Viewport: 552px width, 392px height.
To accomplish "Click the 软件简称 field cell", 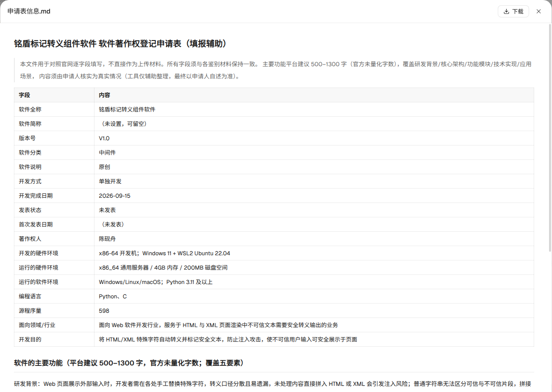I will coord(54,124).
